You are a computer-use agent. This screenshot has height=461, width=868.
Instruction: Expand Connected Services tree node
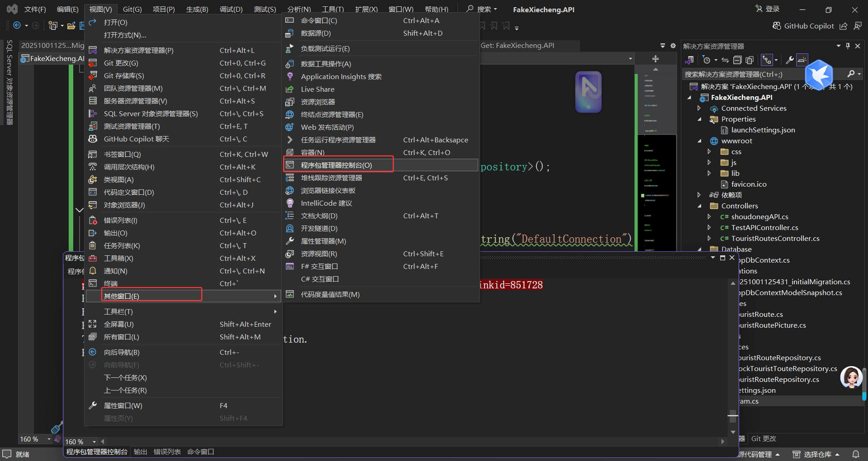click(699, 108)
